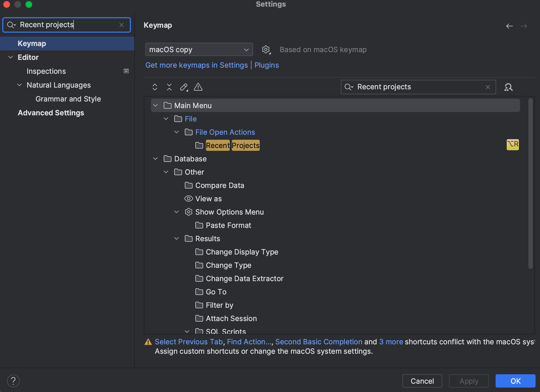
Task: Click the Edit Shortcut pencil icon
Action: pyautogui.click(x=184, y=87)
